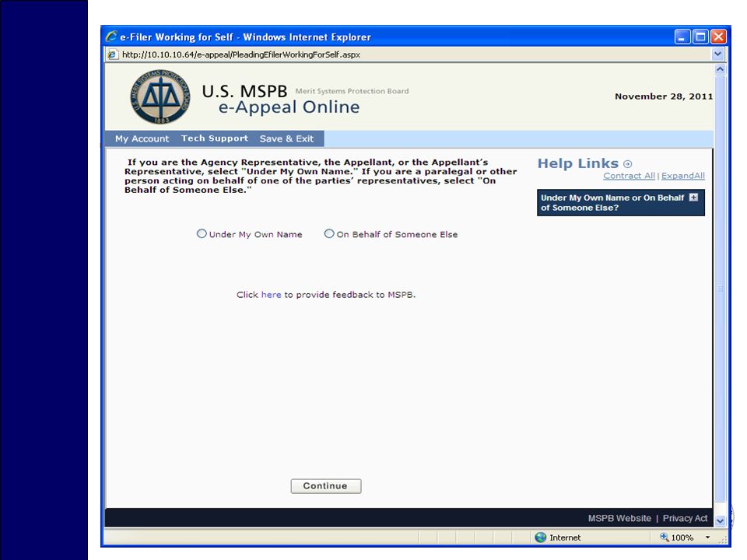
Task: Select On Behalf of Someone Else option
Action: 328,233
